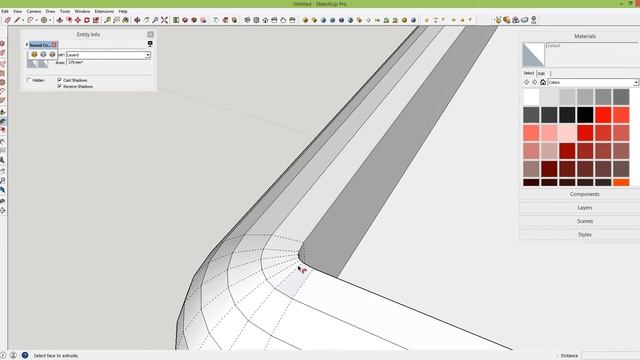Switch to the Edit tab in Materials
The height and width of the screenshot is (360, 640).
tap(541, 73)
